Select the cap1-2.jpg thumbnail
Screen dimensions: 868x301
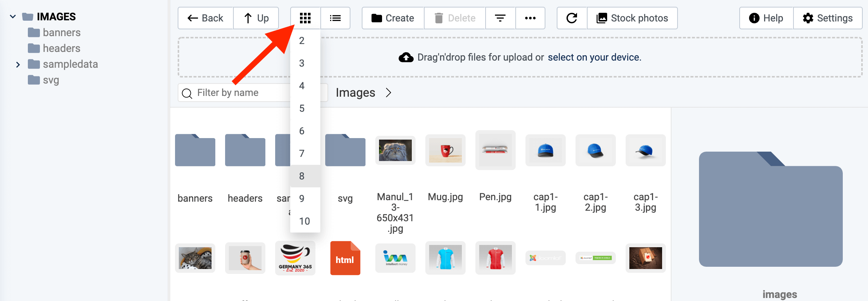595,150
